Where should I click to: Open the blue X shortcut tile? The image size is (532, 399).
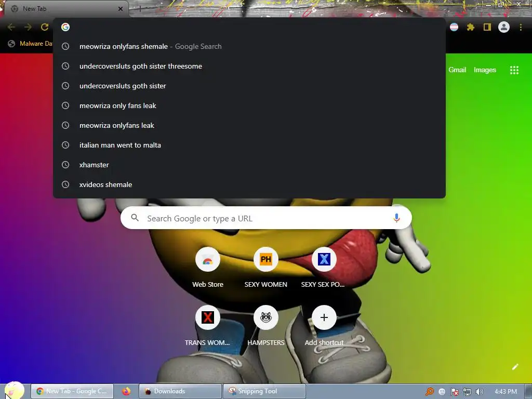coord(324,260)
